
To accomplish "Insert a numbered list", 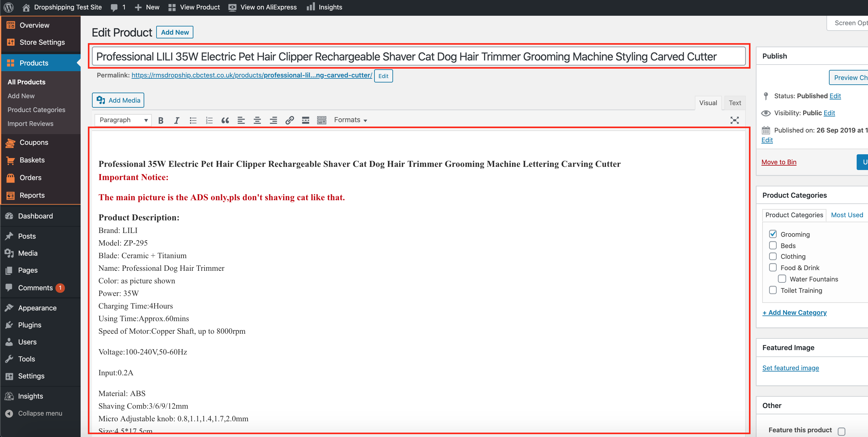I will click(209, 120).
